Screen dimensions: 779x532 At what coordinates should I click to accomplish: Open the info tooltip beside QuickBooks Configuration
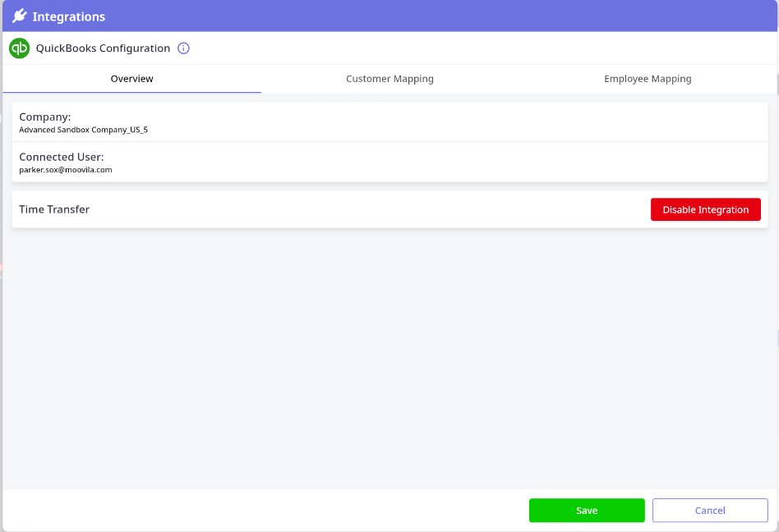(x=184, y=48)
